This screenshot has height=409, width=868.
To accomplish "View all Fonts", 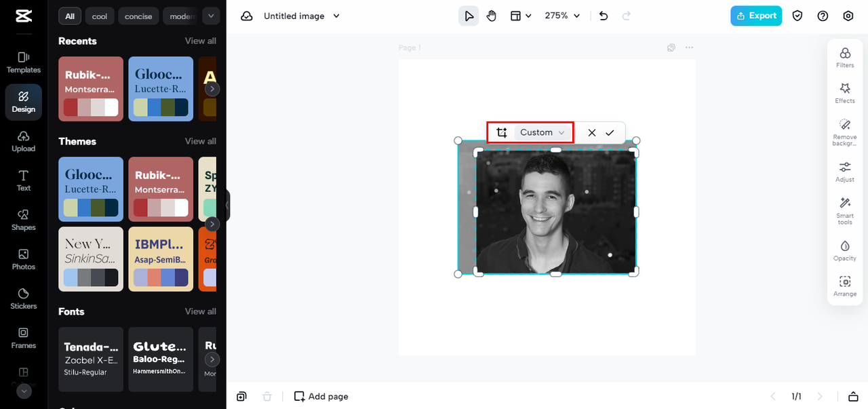I will (x=201, y=311).
